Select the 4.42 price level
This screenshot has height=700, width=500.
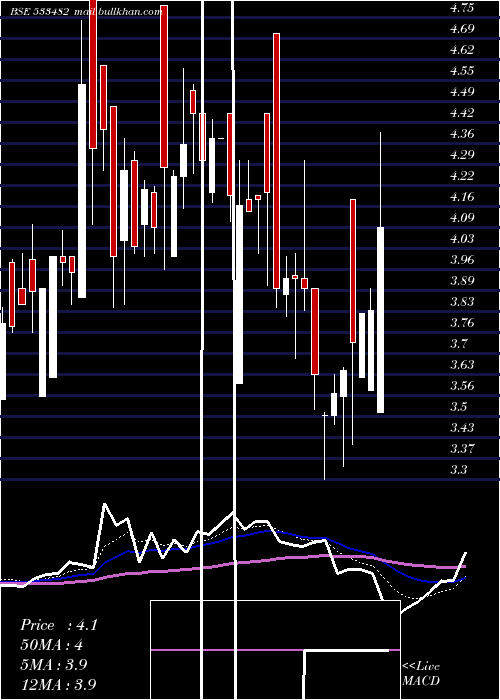462,113
